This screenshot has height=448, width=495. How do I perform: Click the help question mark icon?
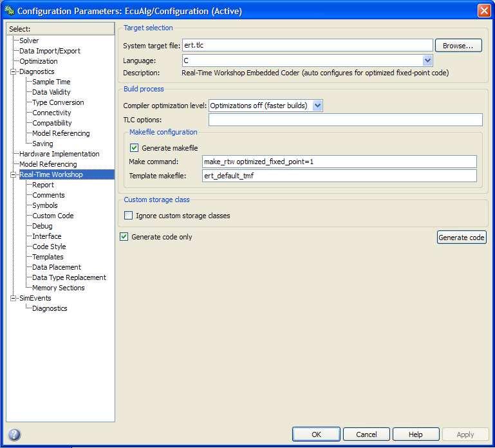click(14, 434)
